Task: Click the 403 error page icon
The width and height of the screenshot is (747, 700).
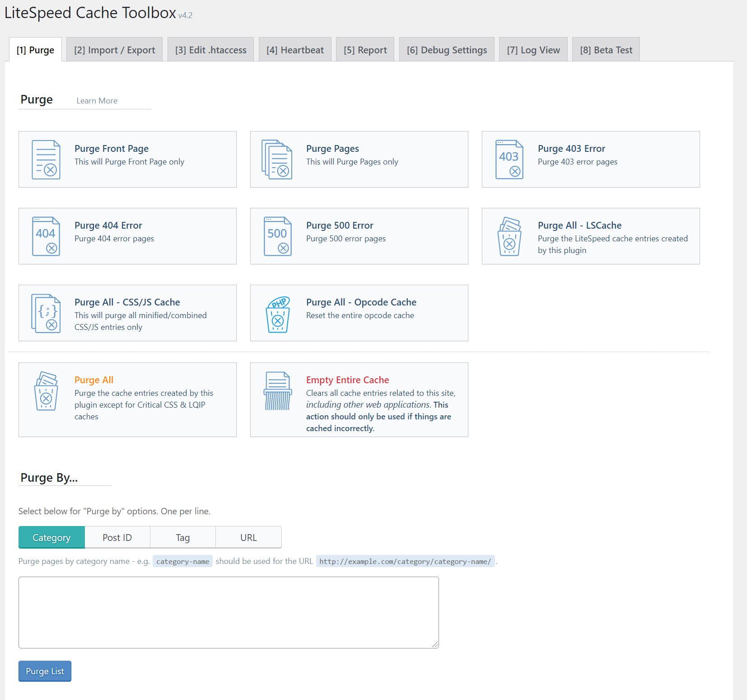Action: (x=509, y=160)
